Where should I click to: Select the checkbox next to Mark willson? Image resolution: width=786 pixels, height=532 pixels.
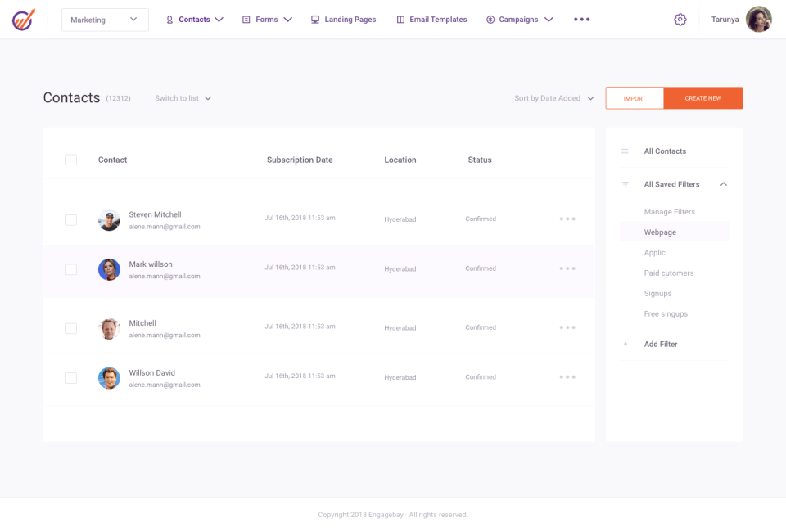71,269
